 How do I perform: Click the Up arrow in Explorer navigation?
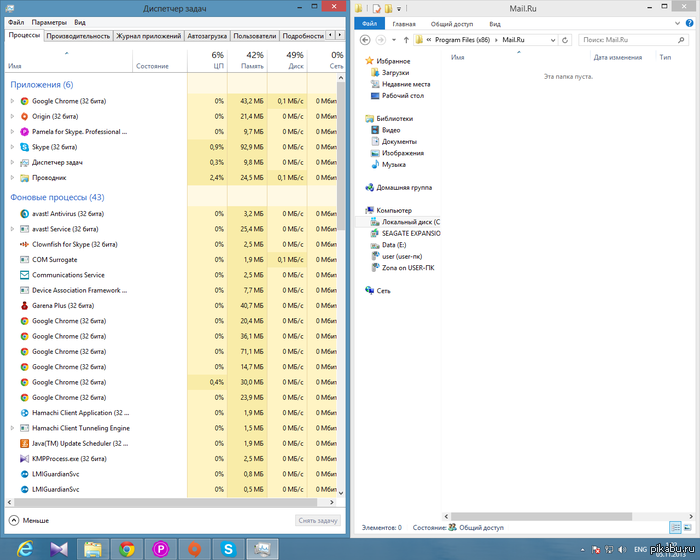point(406,40)
